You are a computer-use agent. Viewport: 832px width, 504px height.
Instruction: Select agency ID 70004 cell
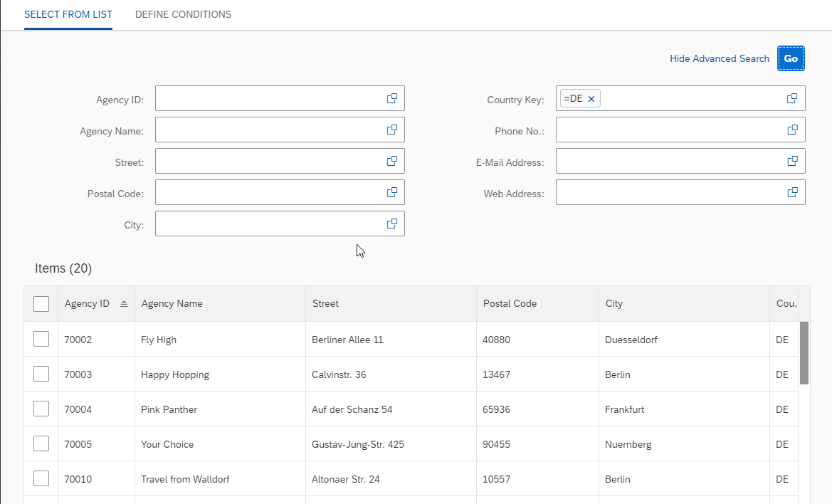[x=96, y=409]
